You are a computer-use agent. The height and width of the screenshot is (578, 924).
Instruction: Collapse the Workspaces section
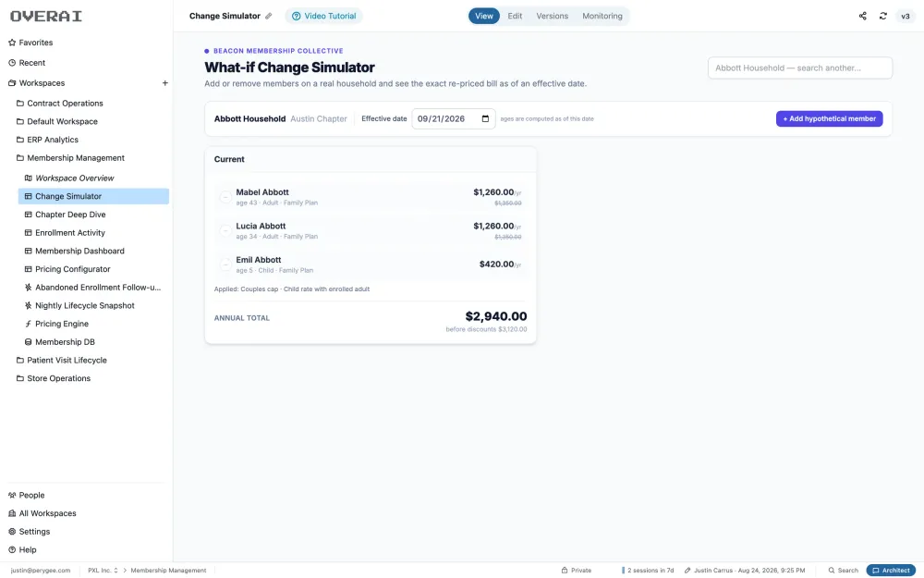[x=37, y=83]
